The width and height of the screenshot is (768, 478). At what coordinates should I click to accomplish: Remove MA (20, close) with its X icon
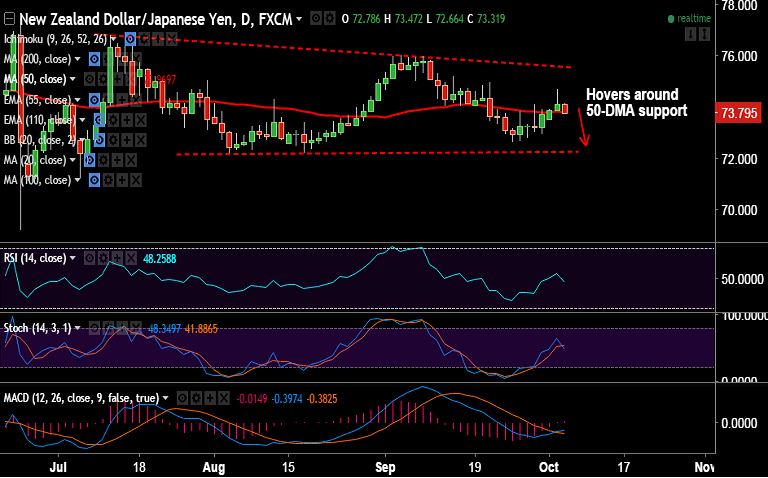131,160
